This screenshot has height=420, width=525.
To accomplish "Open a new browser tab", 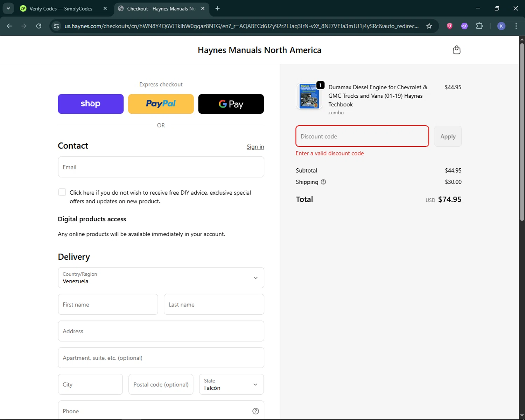I will pyautogui.click(x=217, y=8).
